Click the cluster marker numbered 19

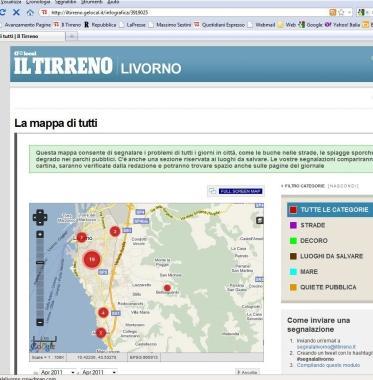click(x=92, y=259)
